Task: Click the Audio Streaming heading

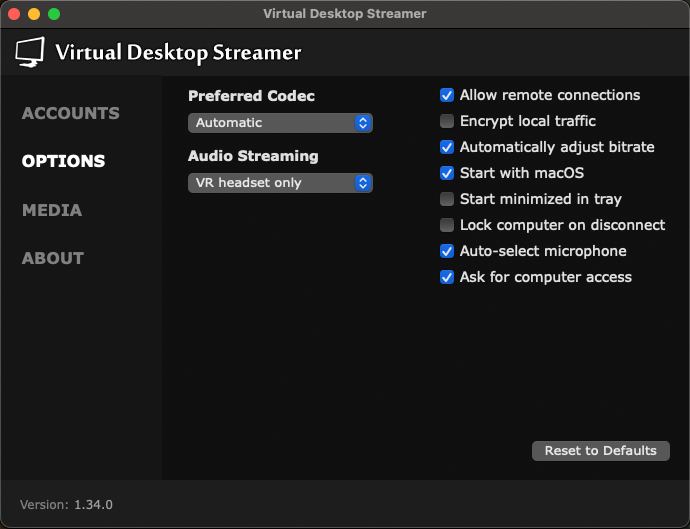Action: click(253, 156)
